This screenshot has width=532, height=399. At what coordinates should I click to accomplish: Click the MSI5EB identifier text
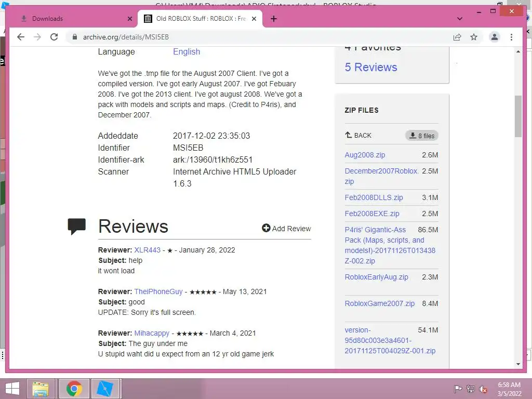click(188, 148)
